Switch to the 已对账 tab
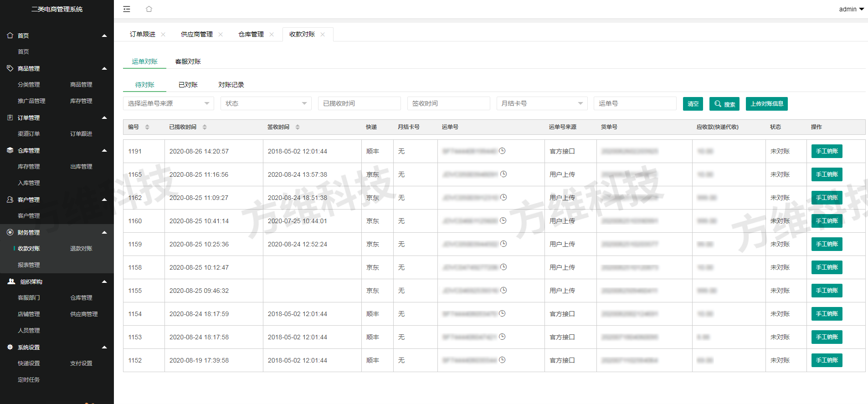The width and height of the screenshot is (868, 404). click(188, 85)
